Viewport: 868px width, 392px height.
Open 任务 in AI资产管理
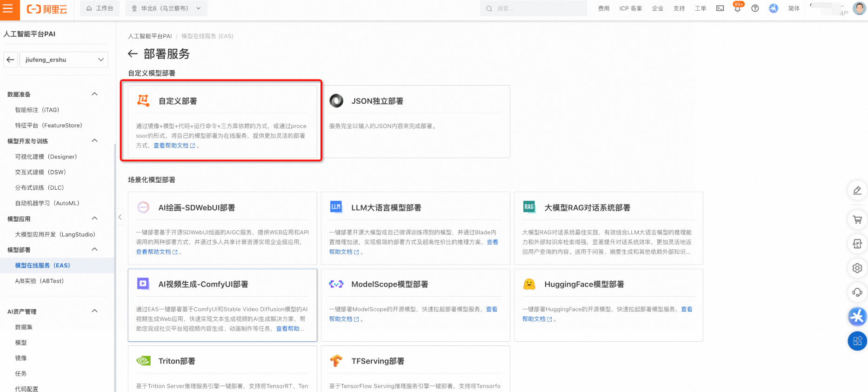21,373
